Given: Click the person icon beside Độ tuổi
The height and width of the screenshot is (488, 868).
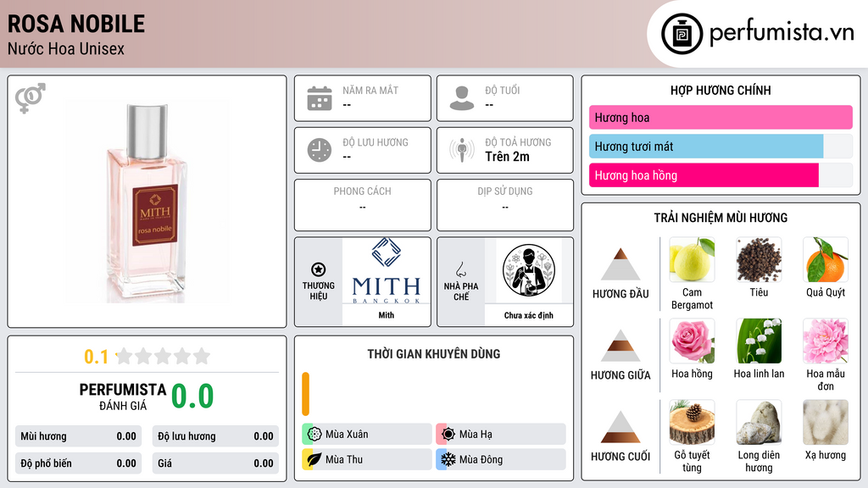Looking at the screenshot, I should (462, 98).
